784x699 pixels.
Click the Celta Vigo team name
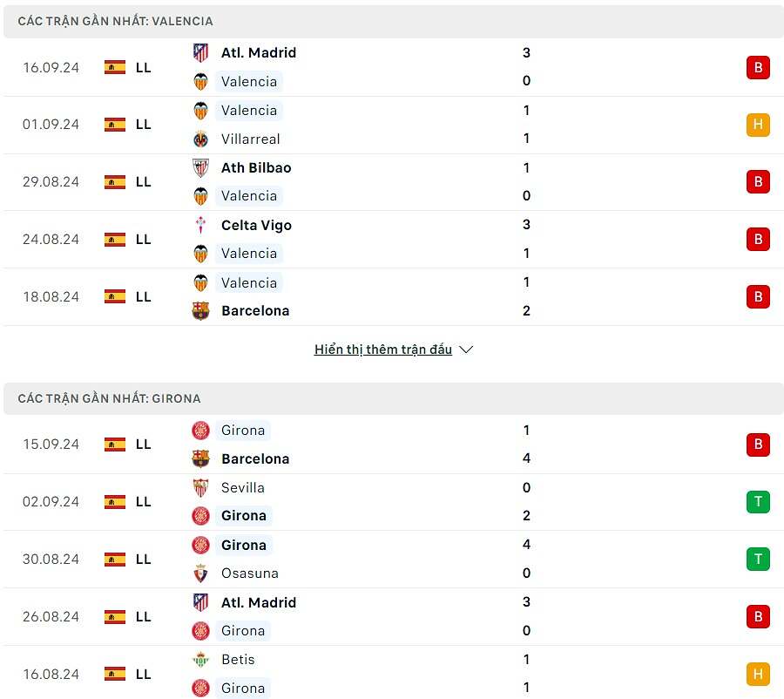[x=256, y=225]
